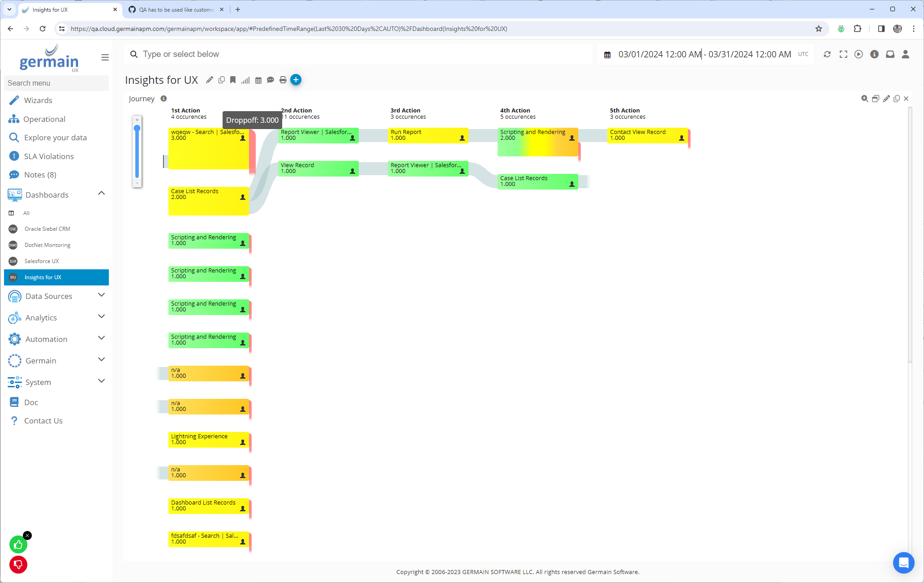Click the green thumbs-up feedback button
The image size is (924, 583).
coord(18,544)
